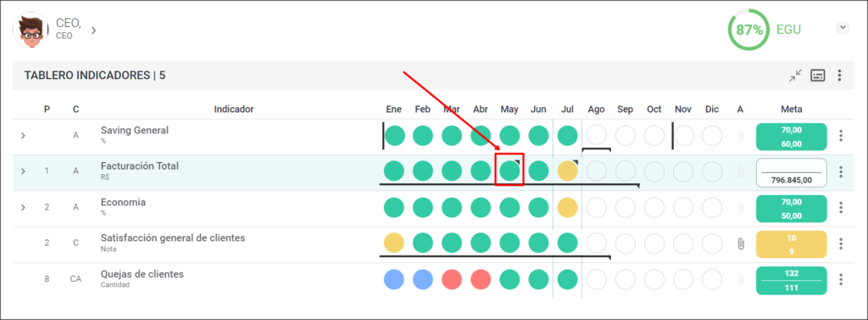Click the yellow meta box 10 / 9
868x320 pixels.
[x=791, y=244]
